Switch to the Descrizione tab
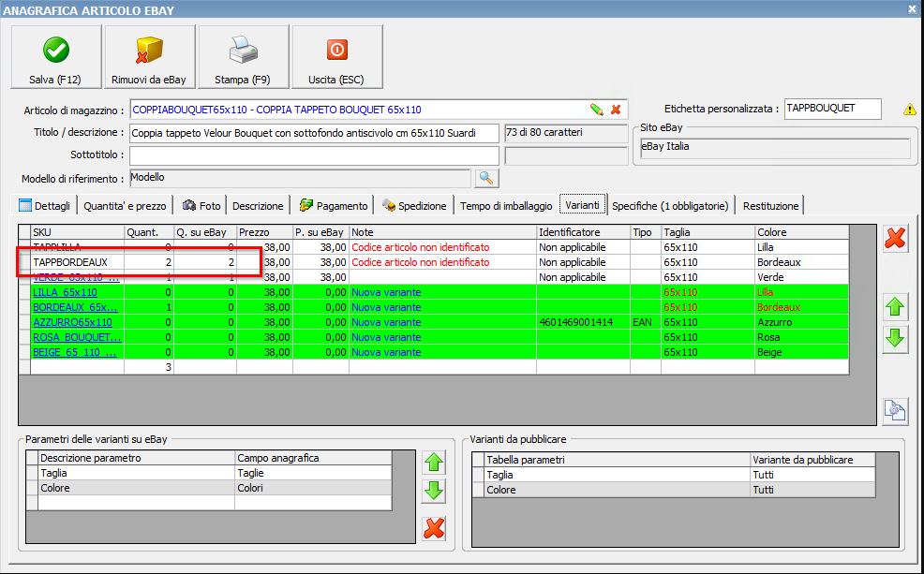Image resolution: width=924 pixels, height=574 pixels. [258, 206]
